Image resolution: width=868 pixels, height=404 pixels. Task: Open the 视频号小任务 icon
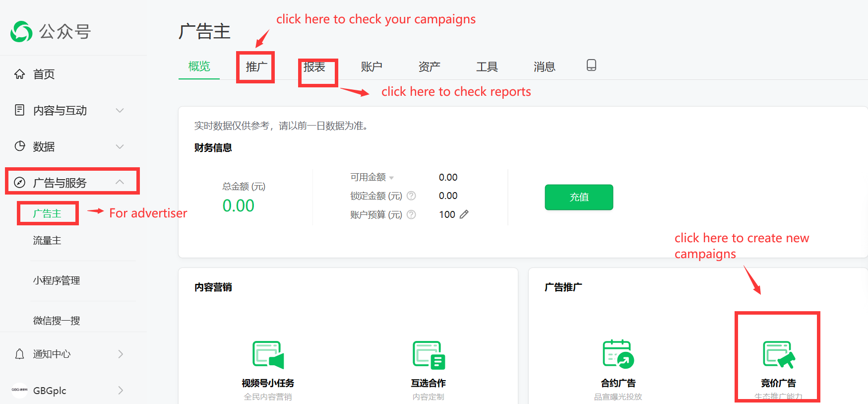point(268,355)
